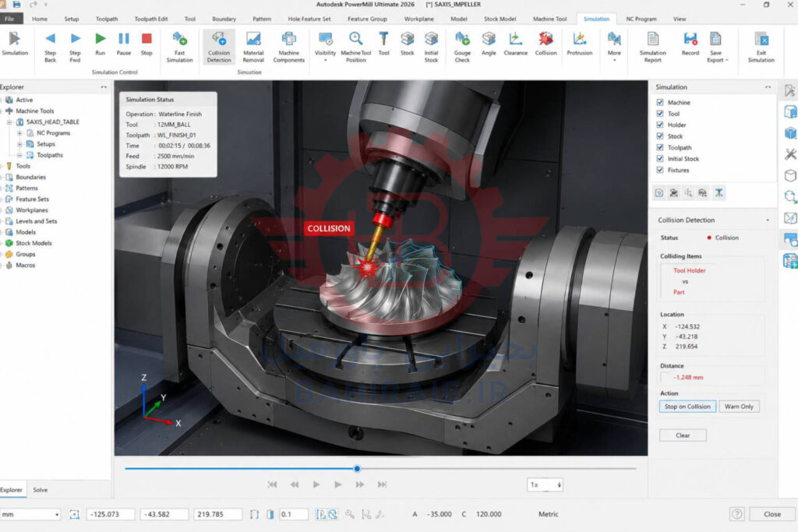Viewport: 798px width, 532px height.
Task: Open the File menu
Action: 10,19
